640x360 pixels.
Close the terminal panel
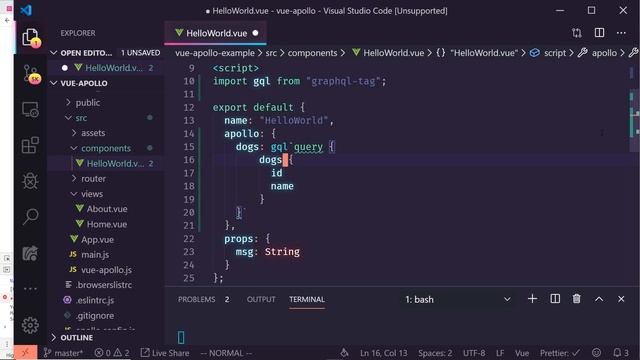pos(621,299)
